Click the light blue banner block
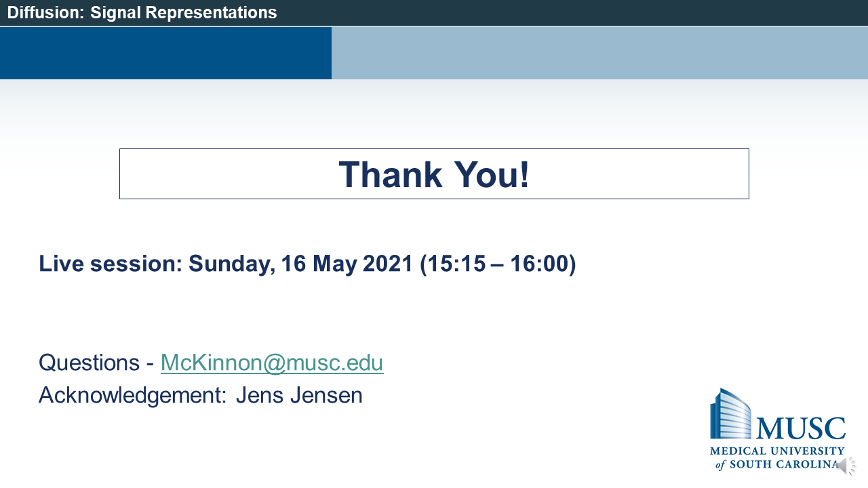 599,53
